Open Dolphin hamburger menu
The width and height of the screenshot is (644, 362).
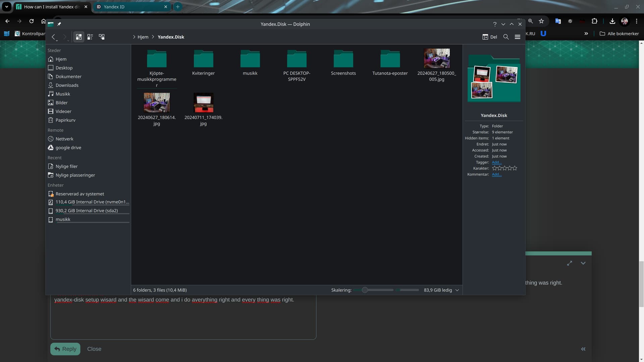coord(518,37)
